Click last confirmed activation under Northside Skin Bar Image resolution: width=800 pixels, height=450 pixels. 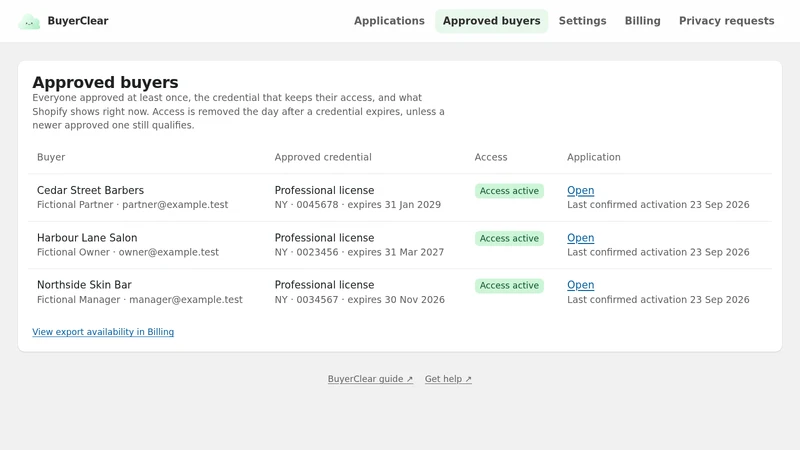(658, 299)
